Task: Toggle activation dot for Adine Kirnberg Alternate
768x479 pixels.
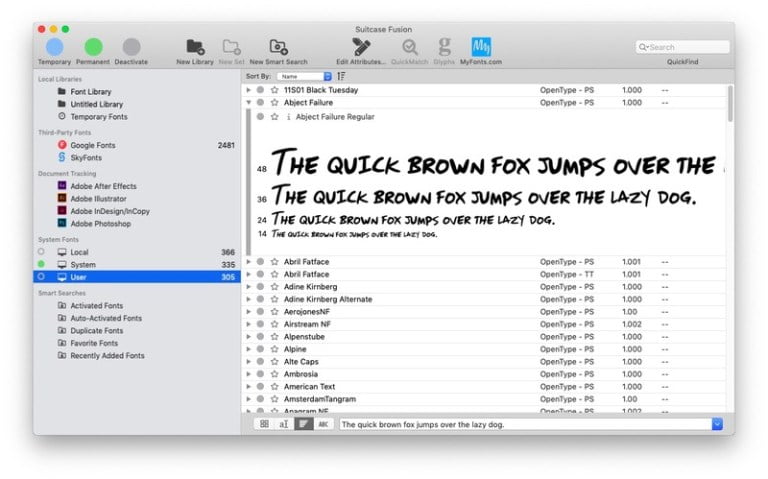Action: click(260, 299)
